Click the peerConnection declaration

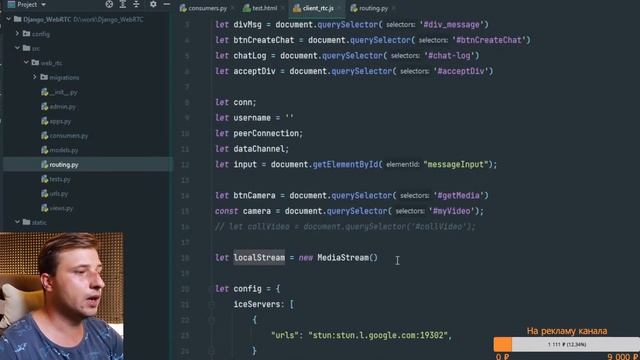click(259, 133)
